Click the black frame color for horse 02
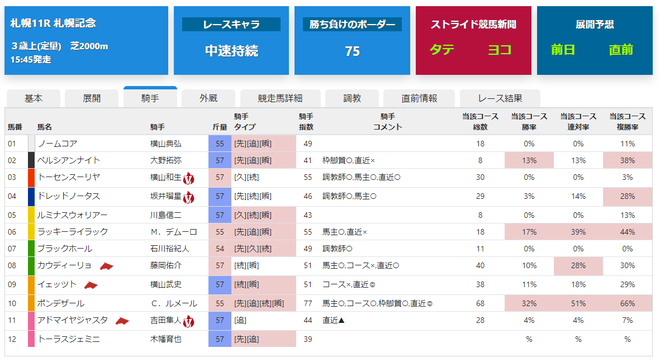 click(31, 160)
